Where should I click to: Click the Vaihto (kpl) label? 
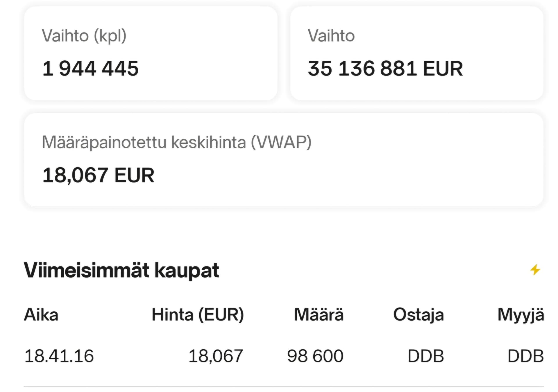point(84,36)
